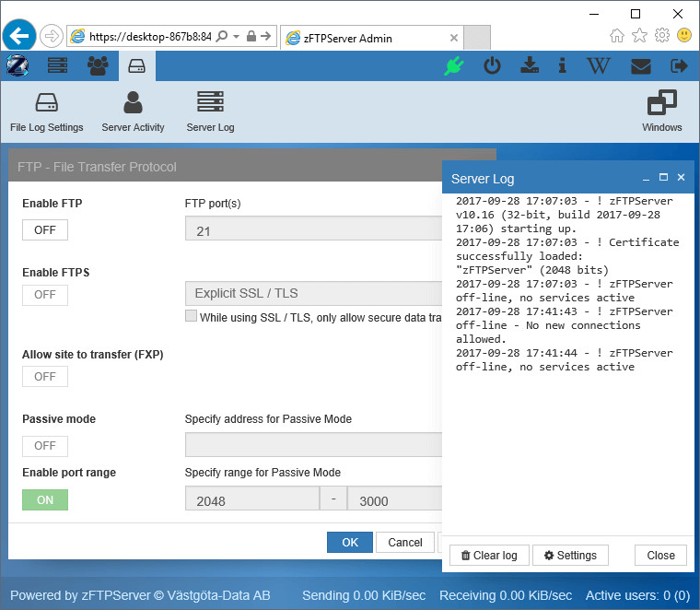Select the drive log tab icon
Screen dimensions: 700x610
click(x=136, y=66)
